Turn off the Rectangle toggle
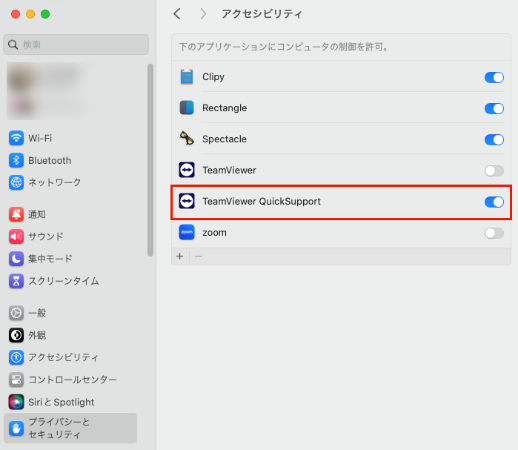Image resolution: width=518 pixels, height=450 pixels. point(494,108)
